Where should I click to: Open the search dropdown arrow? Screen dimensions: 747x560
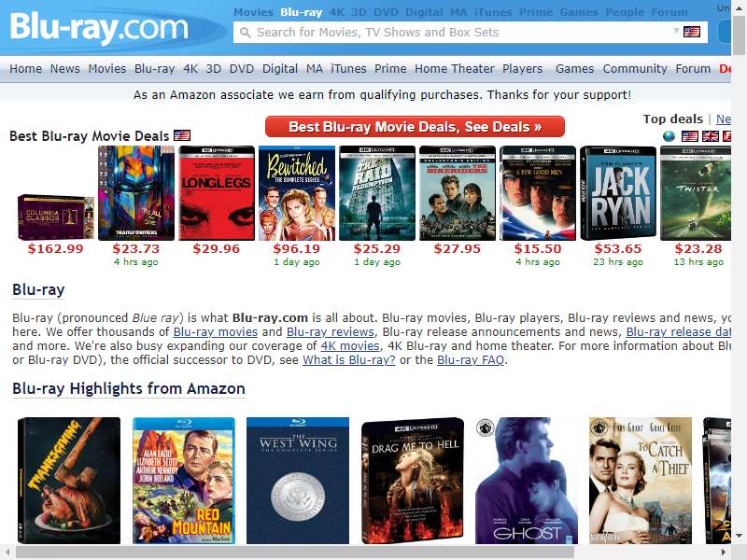point(675,31)
